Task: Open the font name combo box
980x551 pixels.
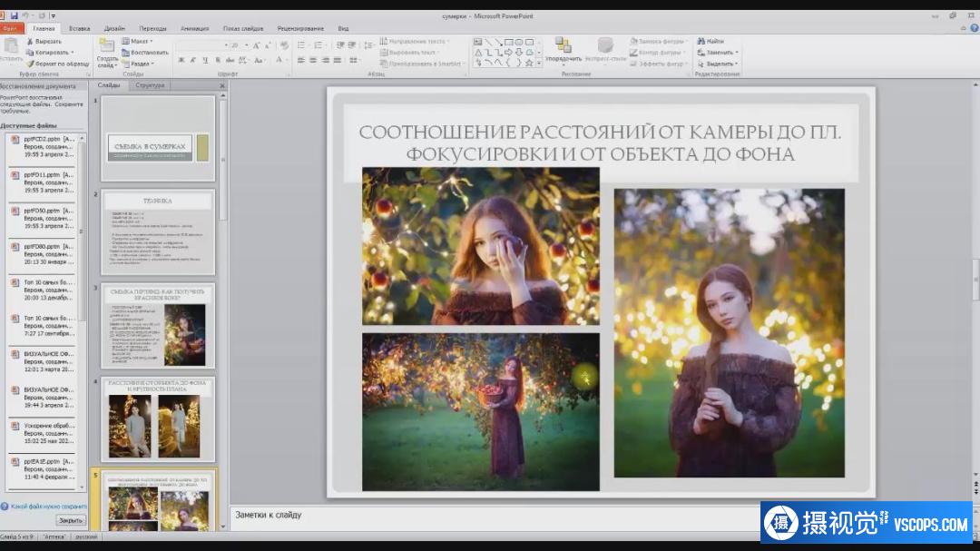Action: coord(201,45)
